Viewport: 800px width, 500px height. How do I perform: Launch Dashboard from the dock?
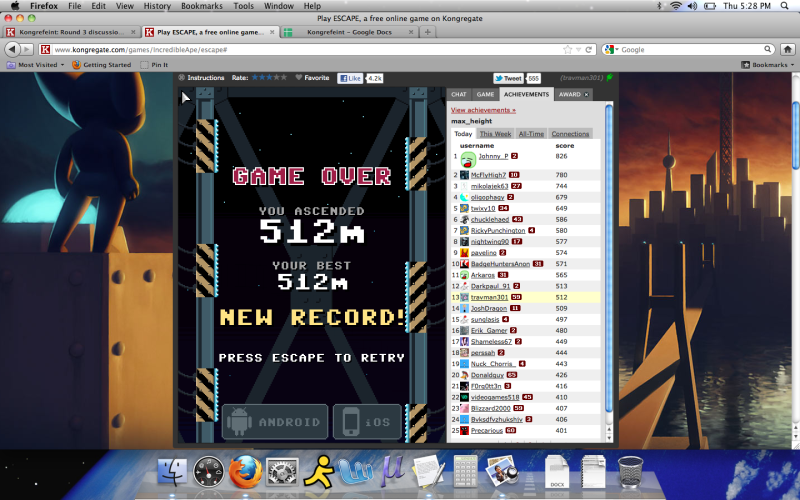pyautogui.click(x=209, y=471)
